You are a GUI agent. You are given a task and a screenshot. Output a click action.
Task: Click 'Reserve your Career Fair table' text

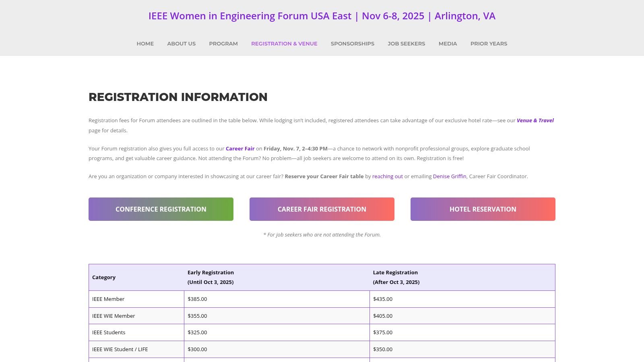click(x=324, y=176)
